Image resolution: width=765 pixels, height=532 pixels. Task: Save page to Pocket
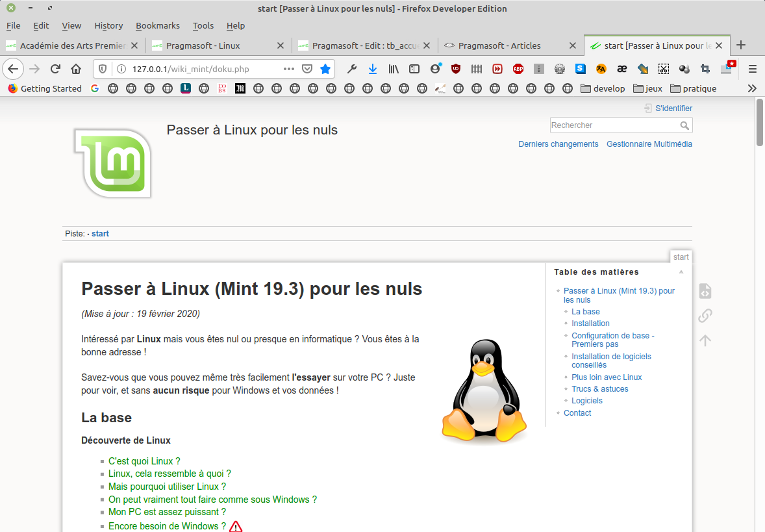(x=307, y=69)
